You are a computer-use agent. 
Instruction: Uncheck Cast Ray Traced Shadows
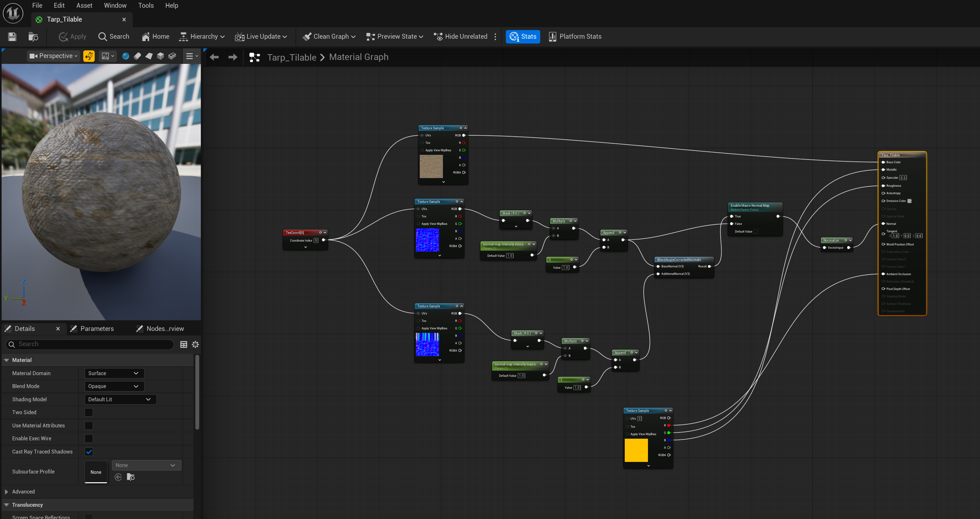(89, 452)
